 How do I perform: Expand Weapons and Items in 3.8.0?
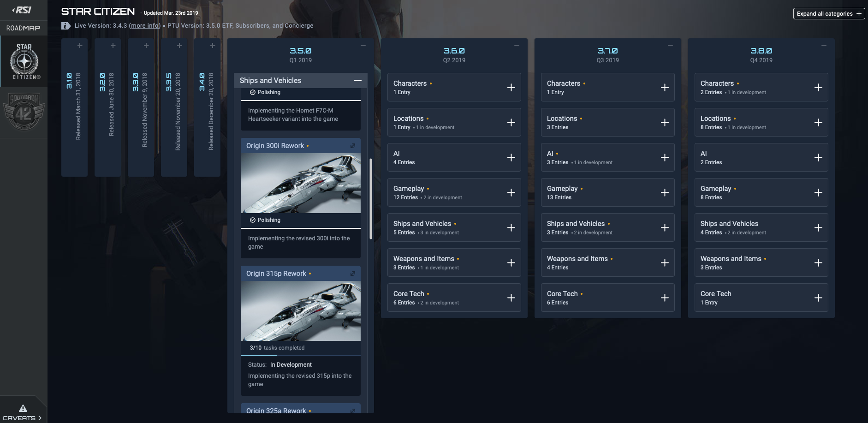click(x=818, y=263)
